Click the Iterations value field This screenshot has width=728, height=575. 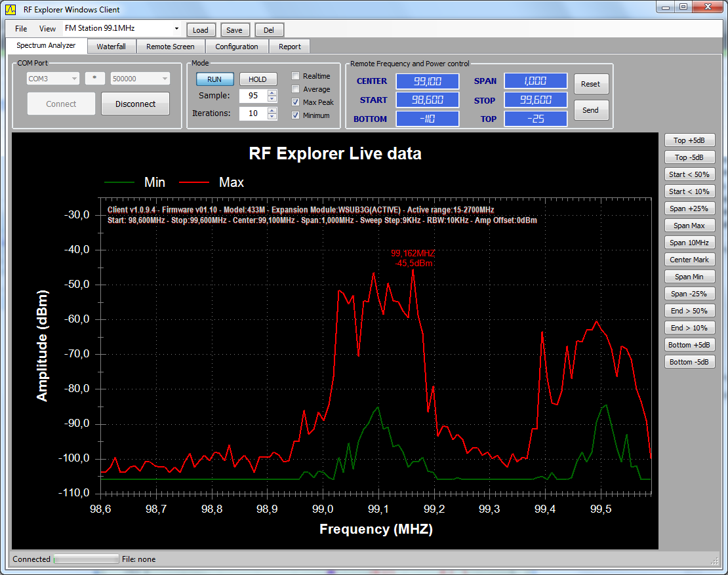[254, 113]
